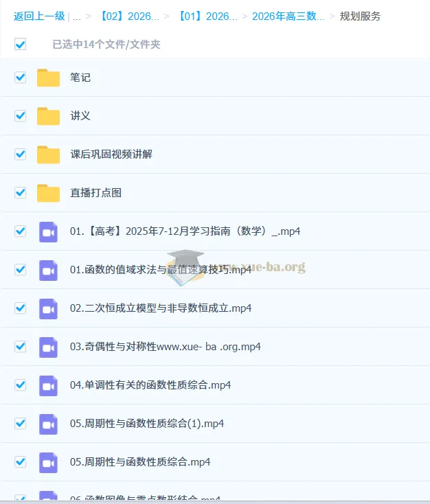
Task: Open file 05.周期性与函数性质综合.mp4
Action: (140, 462)
